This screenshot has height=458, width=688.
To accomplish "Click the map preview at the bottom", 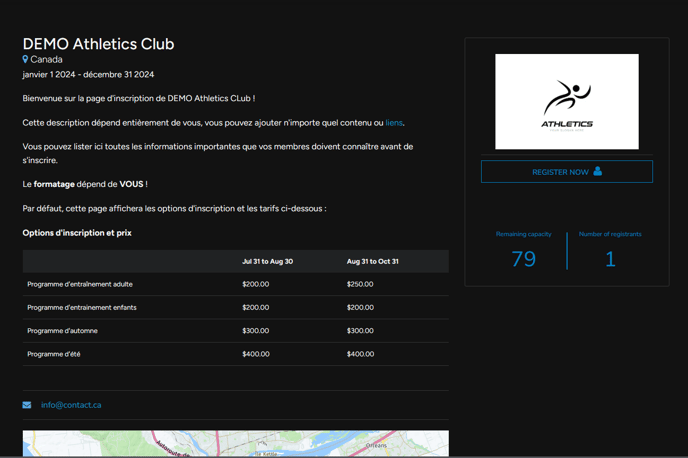I will (x=235, y=444).
